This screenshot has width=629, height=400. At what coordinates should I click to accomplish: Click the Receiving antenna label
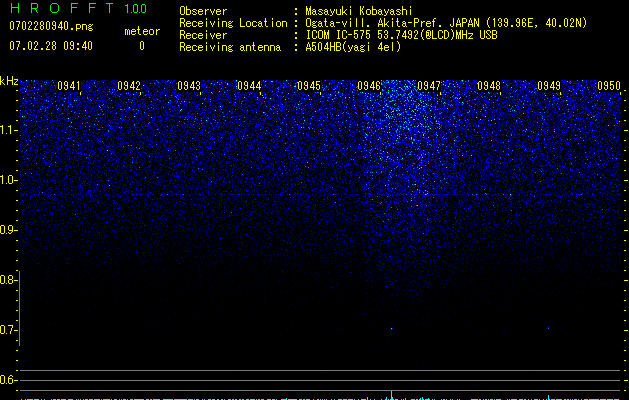pos(230,47)
